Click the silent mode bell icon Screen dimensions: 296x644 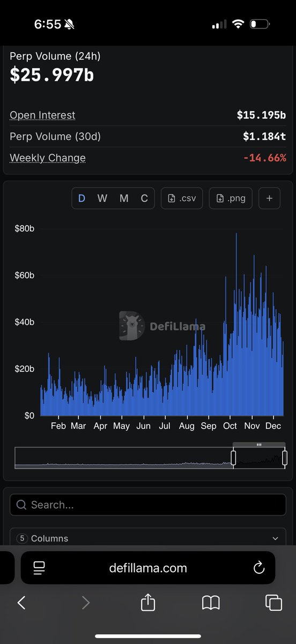pos(70,24)
